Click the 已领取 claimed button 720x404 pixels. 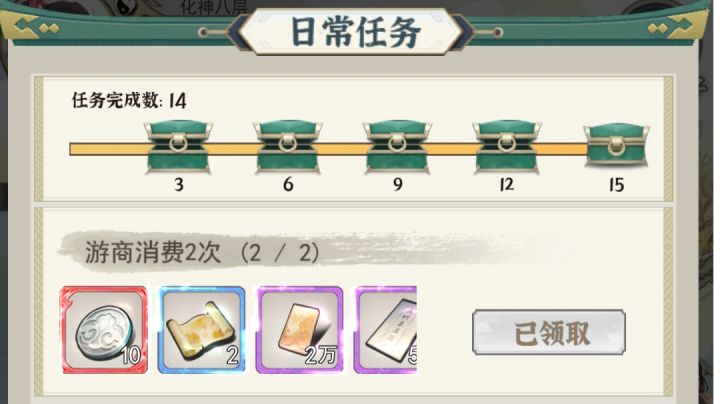(549, 332)
